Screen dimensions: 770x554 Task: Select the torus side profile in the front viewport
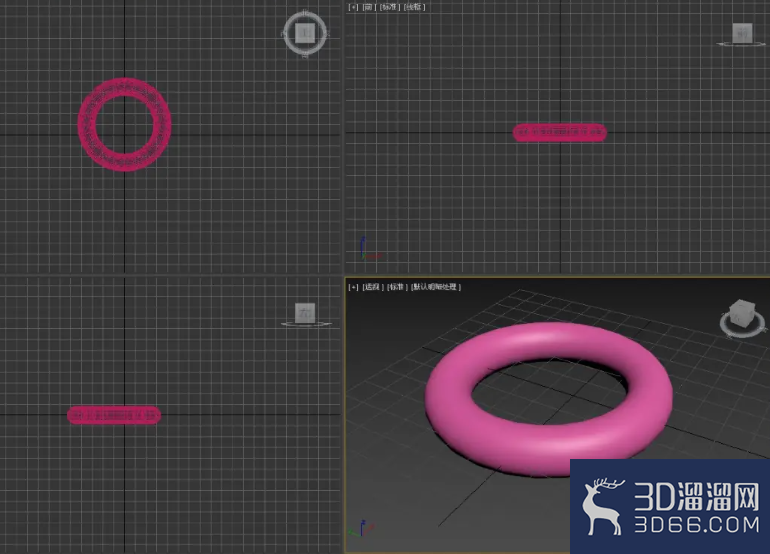tap(560, 132)
